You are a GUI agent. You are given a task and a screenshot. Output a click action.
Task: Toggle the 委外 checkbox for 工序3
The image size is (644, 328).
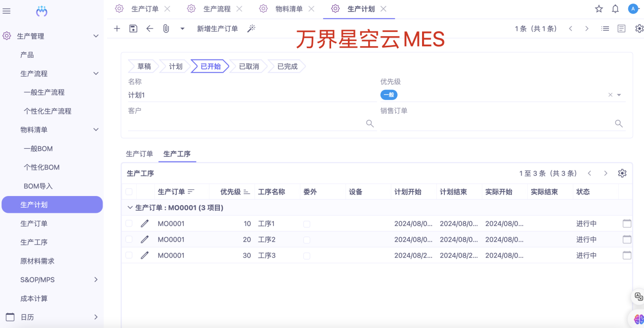(x=306, y=255)
